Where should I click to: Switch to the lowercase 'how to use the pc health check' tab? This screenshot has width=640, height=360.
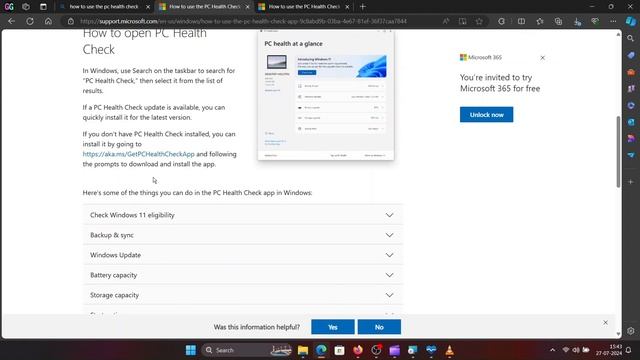tap(104, 7)
